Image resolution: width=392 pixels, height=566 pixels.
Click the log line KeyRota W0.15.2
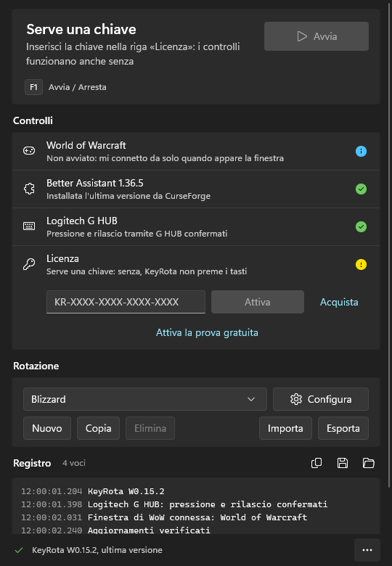point(126,491)
